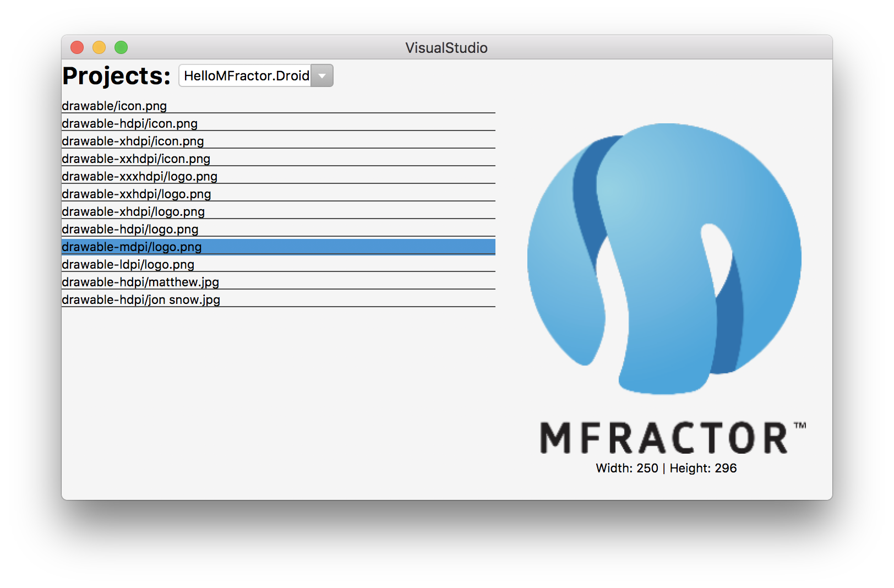The image size is (894, 588).
Task: Click the MFractor logo image preview
Action: point(666,289)
